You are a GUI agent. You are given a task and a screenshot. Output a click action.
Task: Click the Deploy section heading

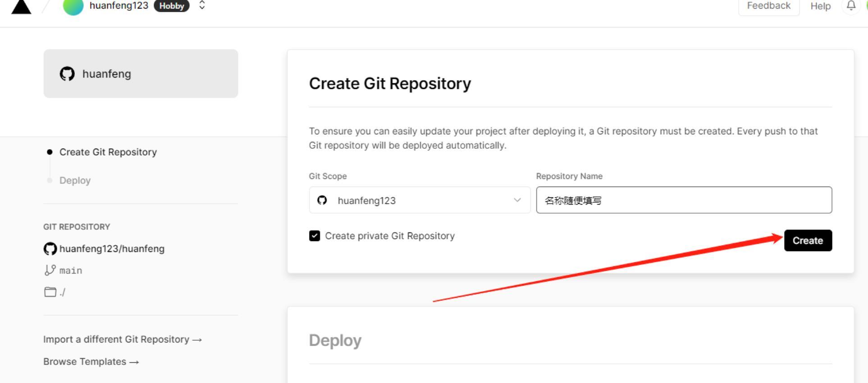[335, 341]
